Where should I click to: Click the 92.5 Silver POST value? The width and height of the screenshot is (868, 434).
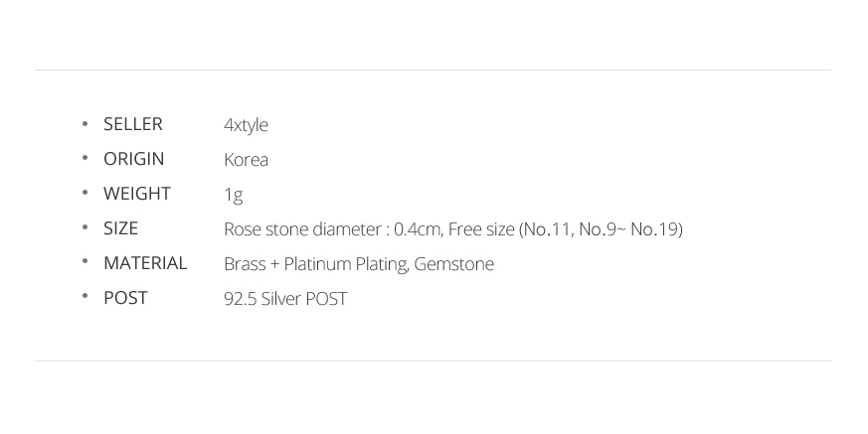[x=285, y=299]
